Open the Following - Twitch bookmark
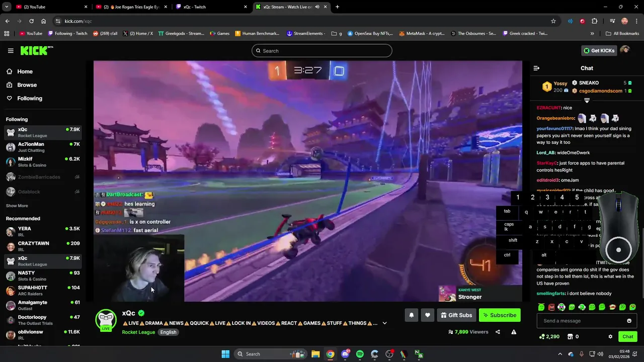644x362 pixels. [67, 34]
